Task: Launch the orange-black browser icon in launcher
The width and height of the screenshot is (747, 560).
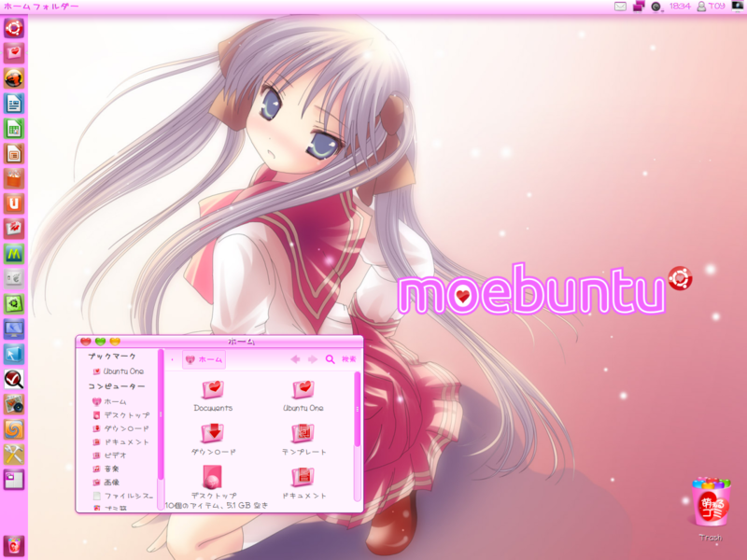Action: point(14,78)
